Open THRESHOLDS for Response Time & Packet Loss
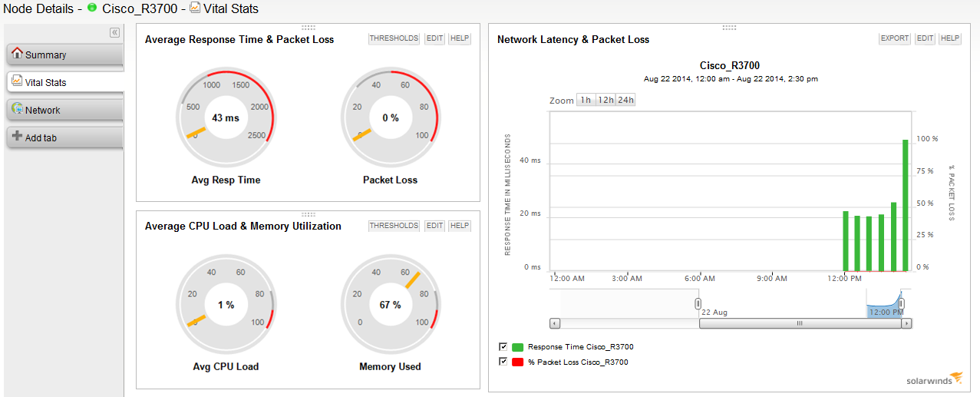This screenshot has height=397, width=980. pyautogui.click(x=394, y=38)
